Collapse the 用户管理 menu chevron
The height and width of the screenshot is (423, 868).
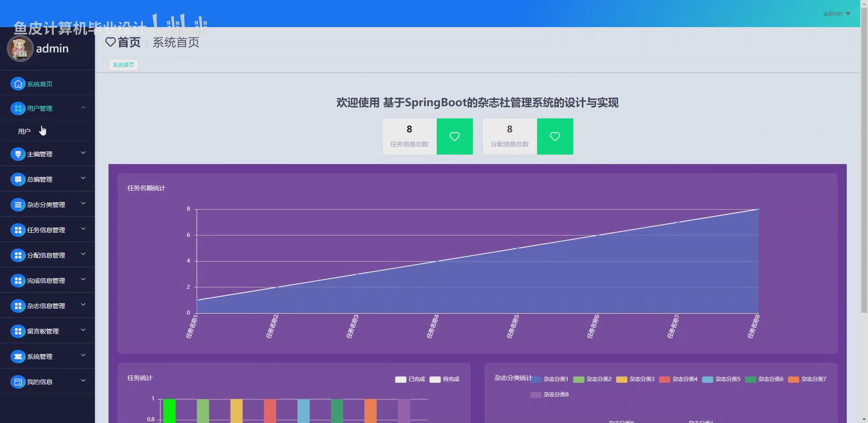(83, 108)
